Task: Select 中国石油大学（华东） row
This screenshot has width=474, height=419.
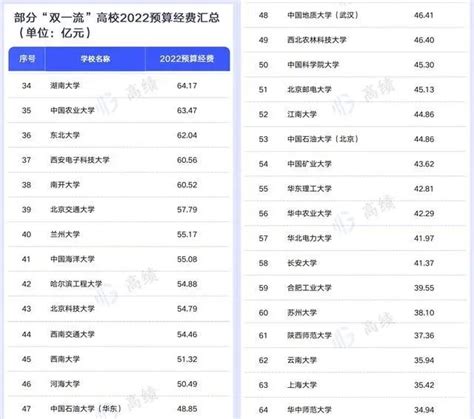Action: (x=86, y=409)
